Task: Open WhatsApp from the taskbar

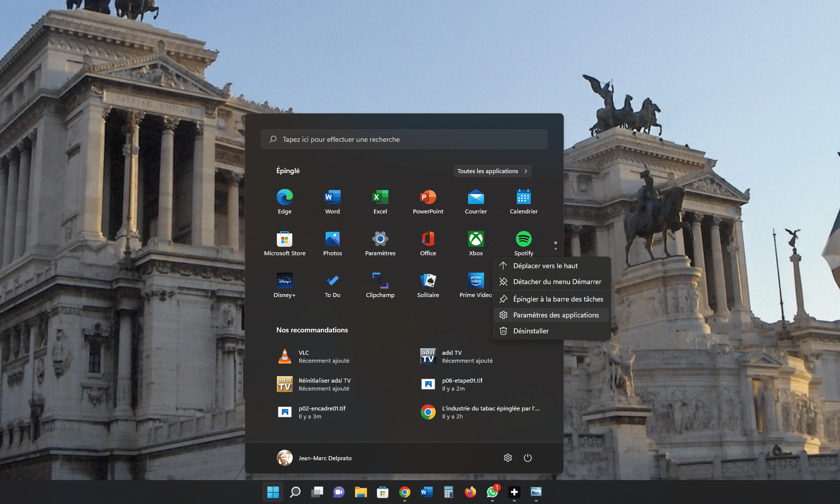Action: pyautogui.click(x=492, y=492)
